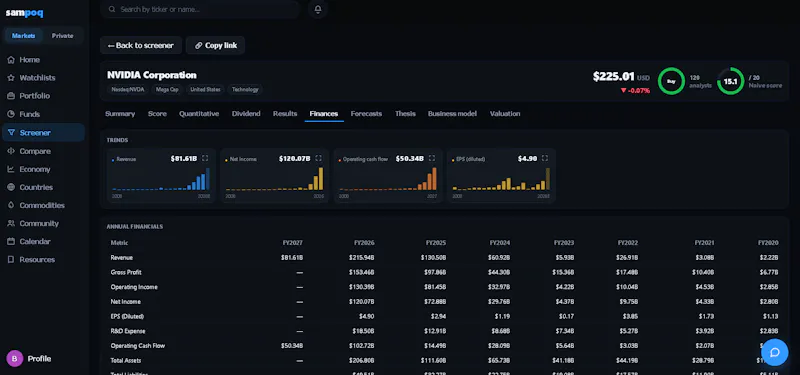Click the $215.94B revenue value
The width and height of the screenshot is (800, 375).
coord(361,258)
